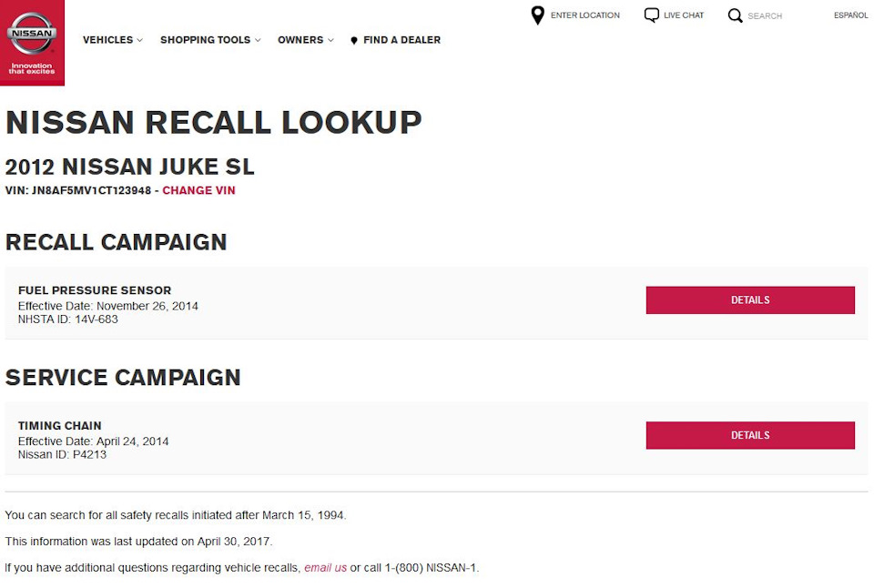Click the search magnifier icon

pyautogui.click(x=735, y=15)
